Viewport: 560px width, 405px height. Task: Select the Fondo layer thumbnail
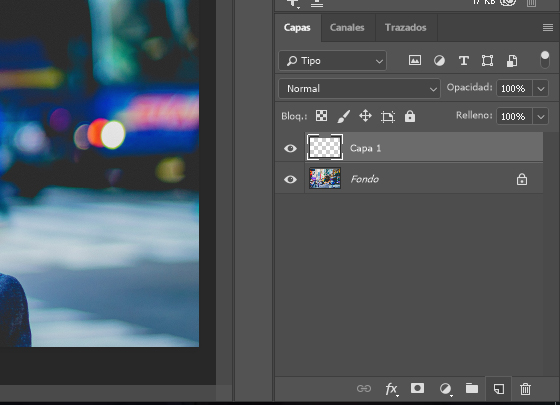(325, 178)
